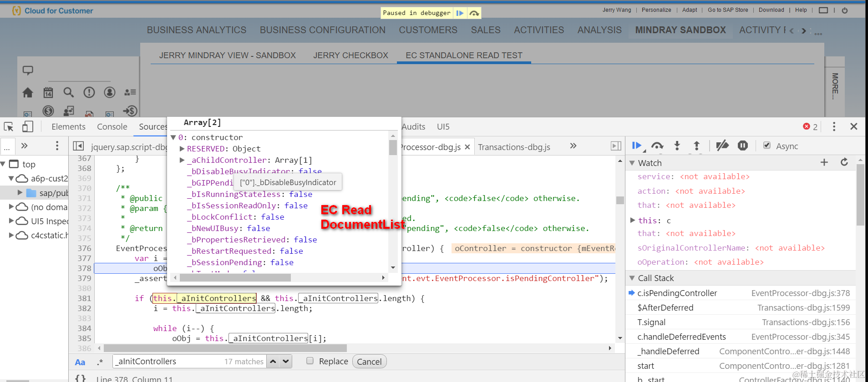Toggle regex search option
Image resolution: width=868 pixels, height=382 pixels.
tap(100, 362)
